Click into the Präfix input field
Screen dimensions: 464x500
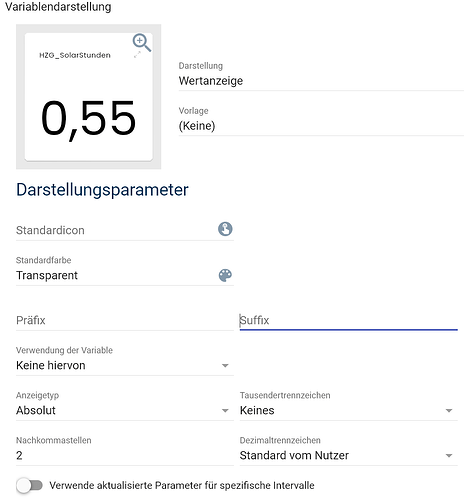point(125,320)
